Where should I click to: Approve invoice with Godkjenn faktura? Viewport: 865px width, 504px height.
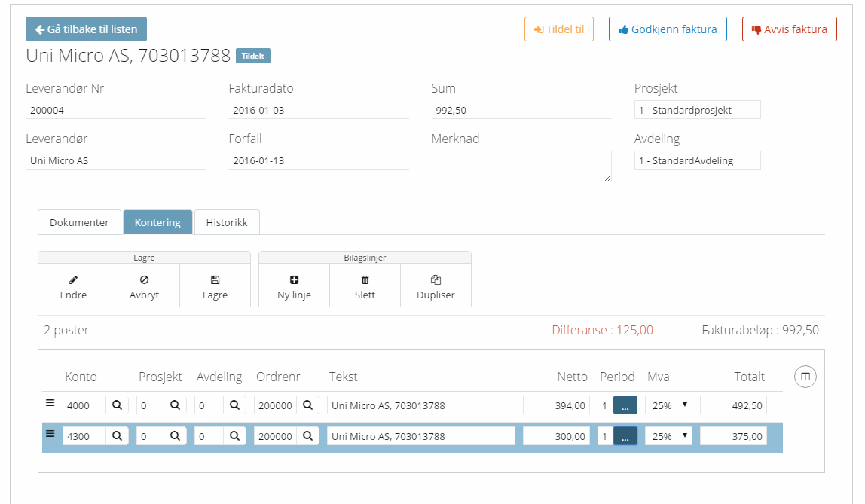pyautogui.click(x=668, y=29)
